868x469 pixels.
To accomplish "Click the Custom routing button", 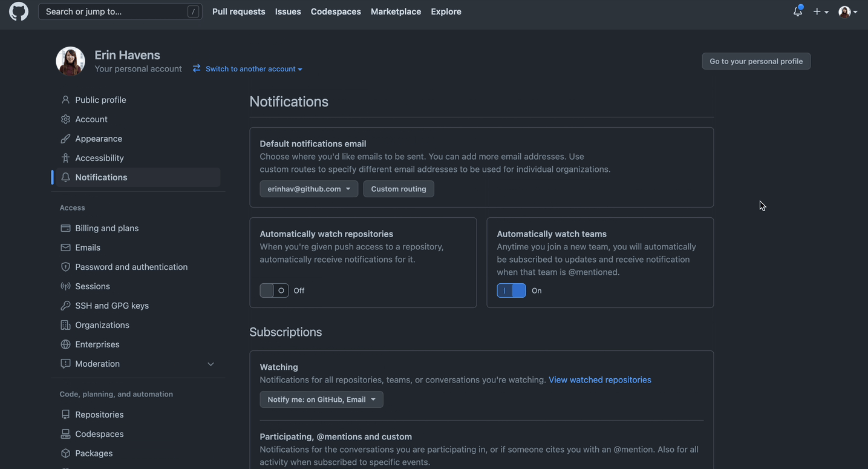I will click(x=398, y=189).
